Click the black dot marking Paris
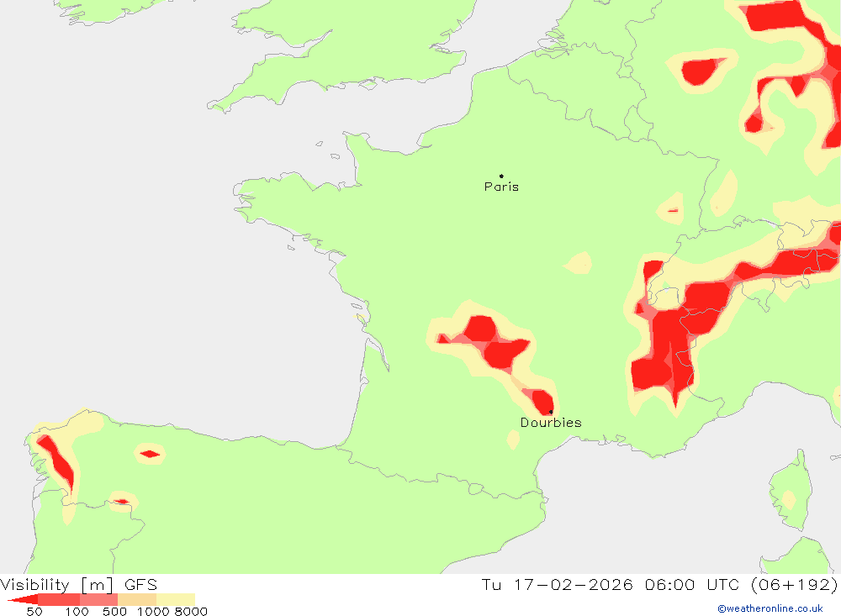 pyautogui.click(x=501, y=176)
